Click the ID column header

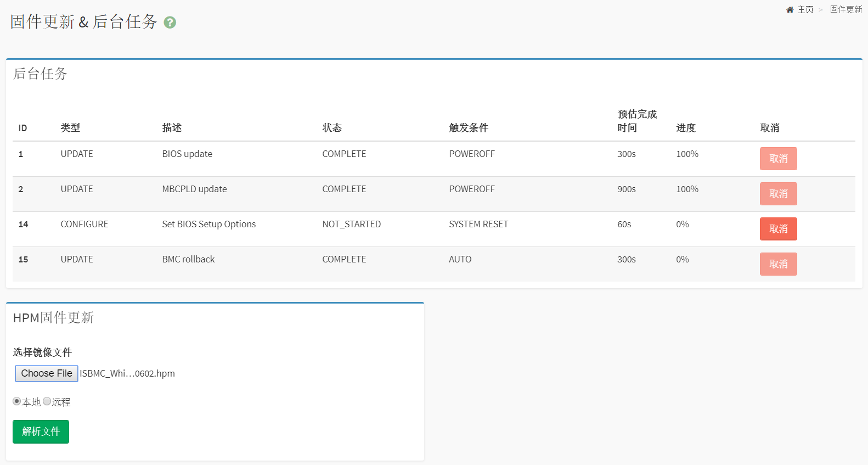pos(22,128)
